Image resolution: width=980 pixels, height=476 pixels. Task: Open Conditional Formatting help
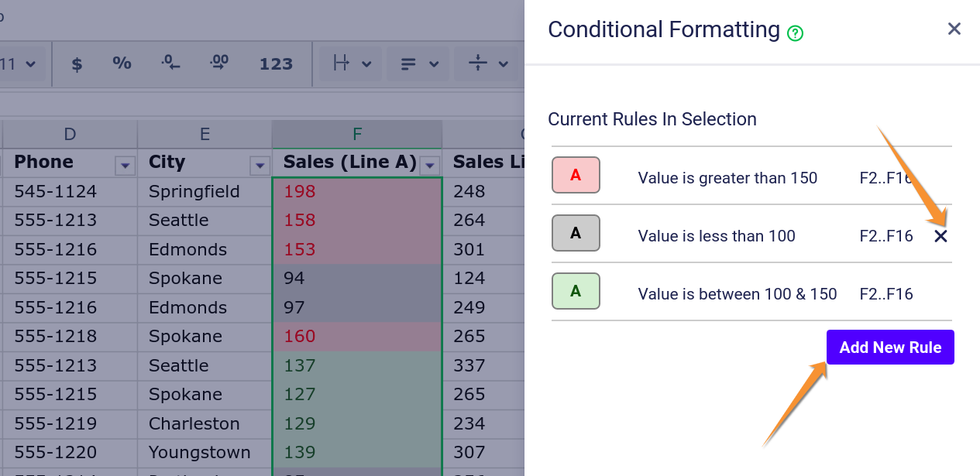[x=795, y=32]
